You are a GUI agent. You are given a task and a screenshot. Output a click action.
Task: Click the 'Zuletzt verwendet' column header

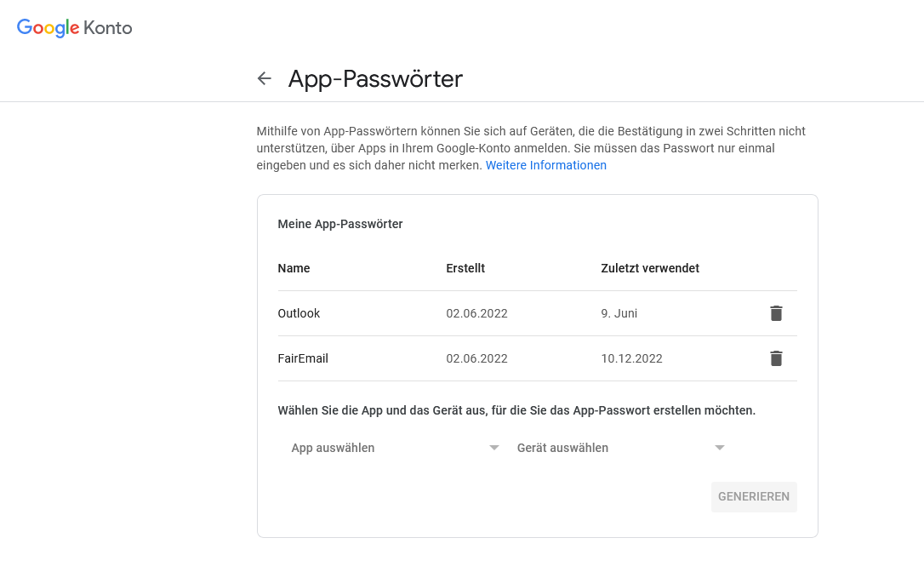tap(650, 268)
